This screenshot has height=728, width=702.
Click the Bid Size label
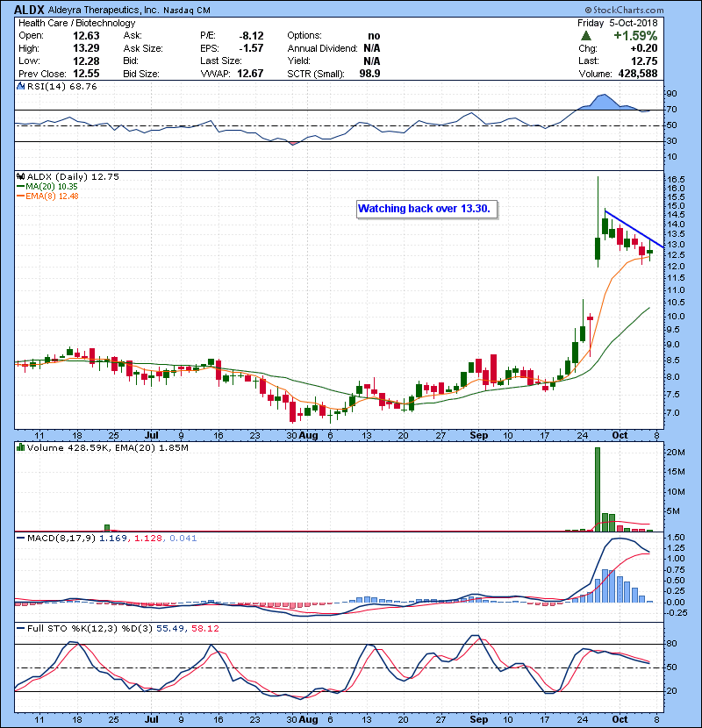[x=141, y=74]
